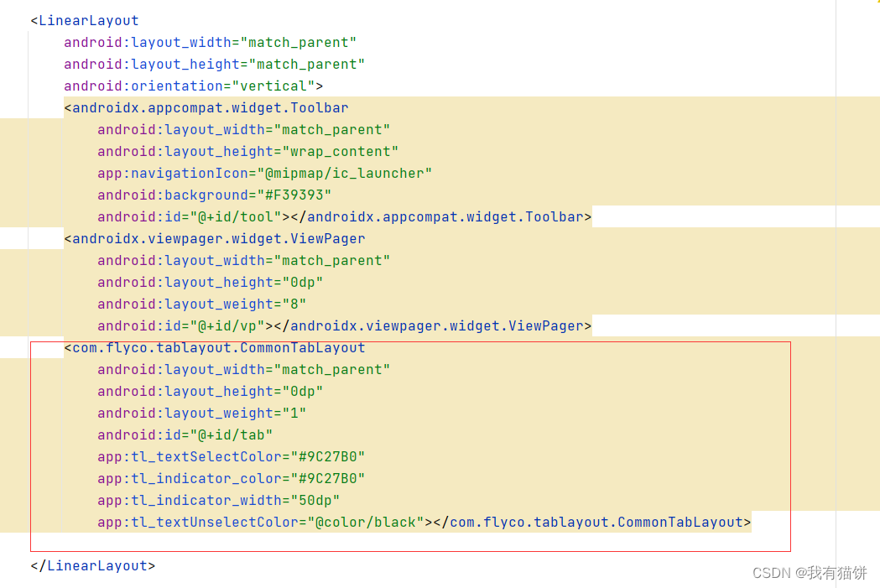880x588 pixels.
Task: Click the ViewPager opening tag
Action: coord(214,238)
